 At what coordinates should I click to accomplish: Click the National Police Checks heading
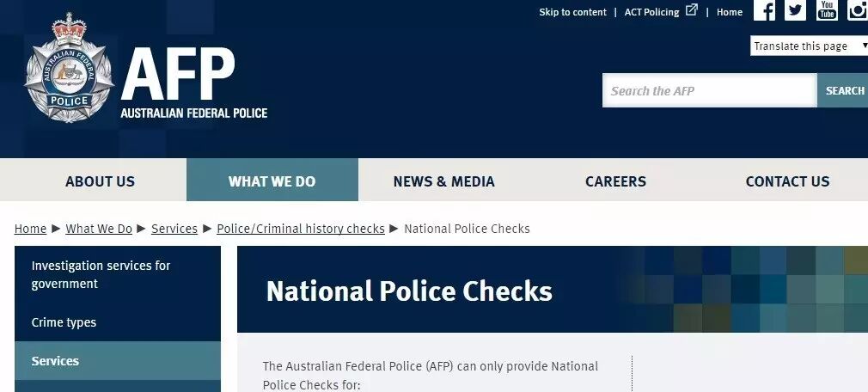click(x=409, y=291)
